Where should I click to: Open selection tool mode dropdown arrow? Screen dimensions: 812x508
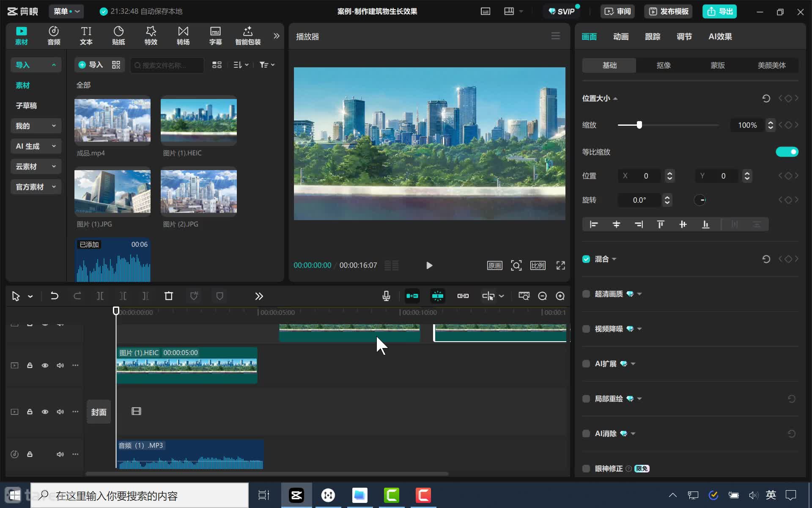point(30,296)
